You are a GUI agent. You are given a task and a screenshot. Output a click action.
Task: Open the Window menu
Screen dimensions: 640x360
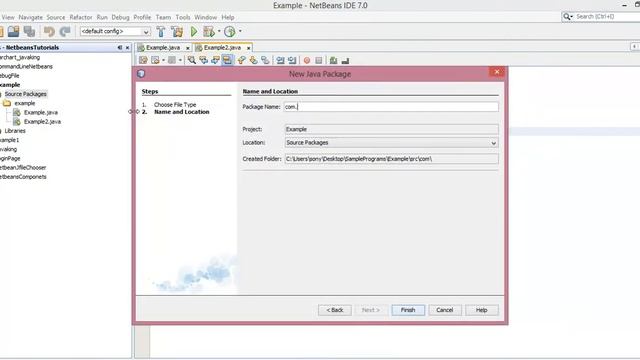(205, 17)
